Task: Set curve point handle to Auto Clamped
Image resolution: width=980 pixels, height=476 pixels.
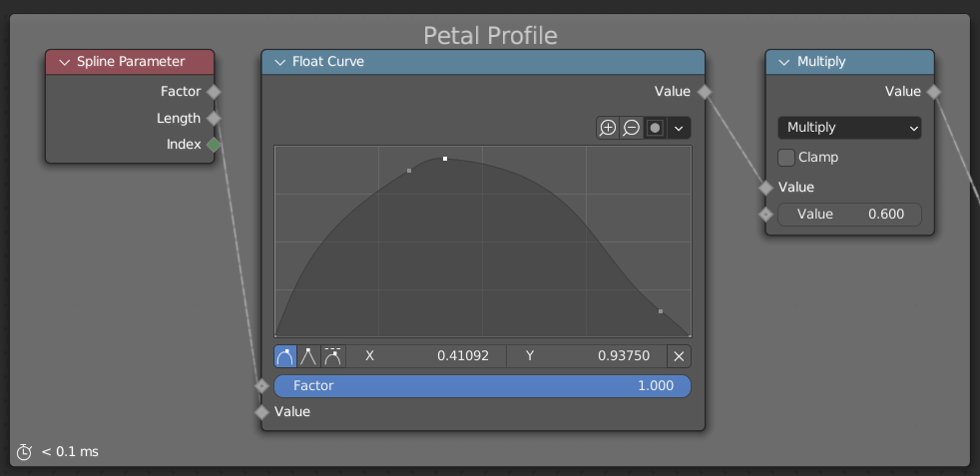Action: (333, 356)
